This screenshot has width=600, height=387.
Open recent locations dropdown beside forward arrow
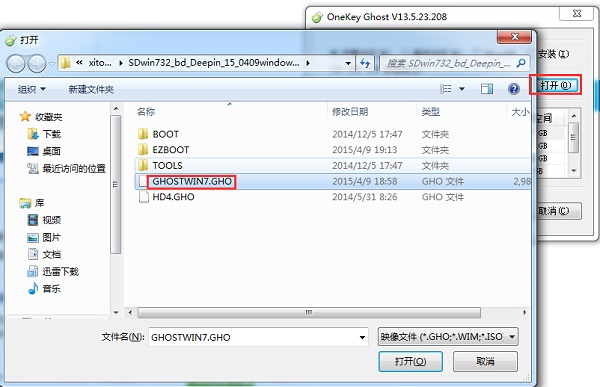tap(52, 64)
